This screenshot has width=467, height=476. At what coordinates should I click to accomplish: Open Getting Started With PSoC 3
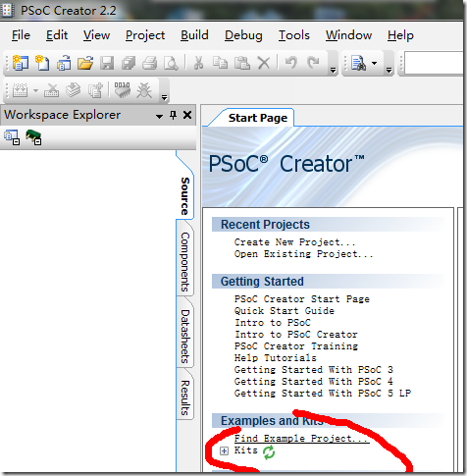(314, 370)
